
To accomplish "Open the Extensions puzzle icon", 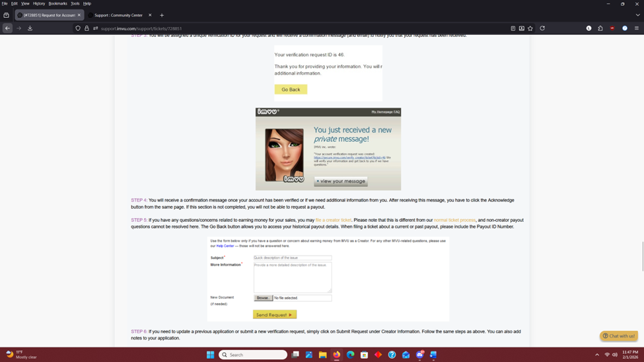I will (x=600, y=28).
